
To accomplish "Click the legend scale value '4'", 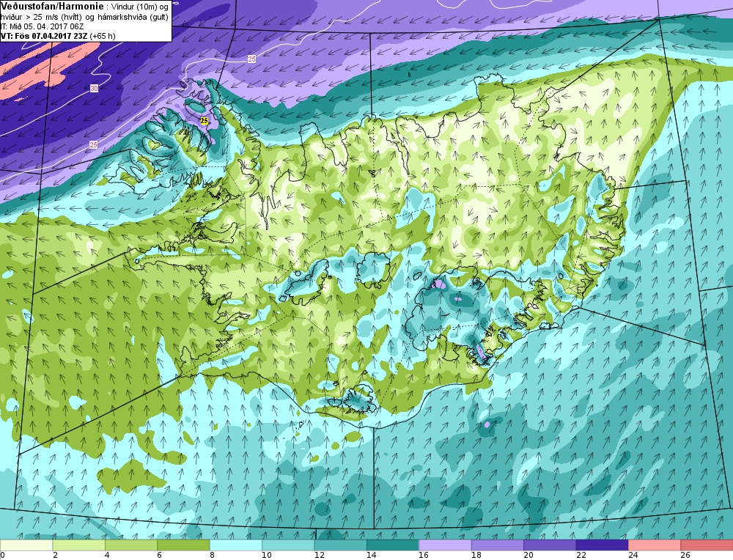I will (x=108, y=556).
